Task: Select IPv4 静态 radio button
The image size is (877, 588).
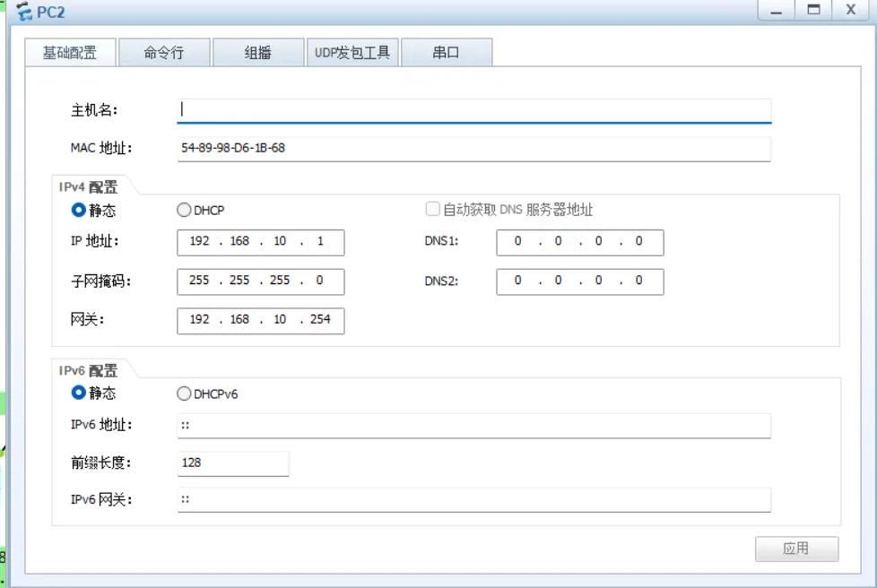Action: tap(79, 210)
